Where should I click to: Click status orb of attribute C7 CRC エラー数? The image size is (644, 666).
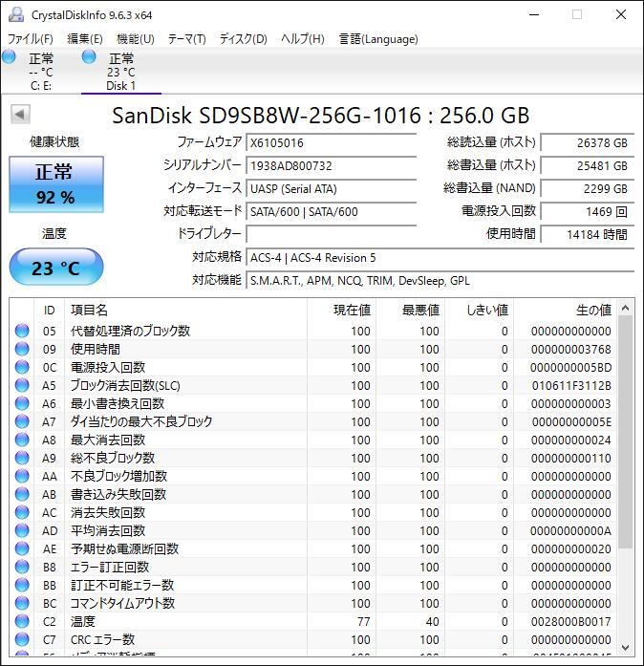point(22,639)
